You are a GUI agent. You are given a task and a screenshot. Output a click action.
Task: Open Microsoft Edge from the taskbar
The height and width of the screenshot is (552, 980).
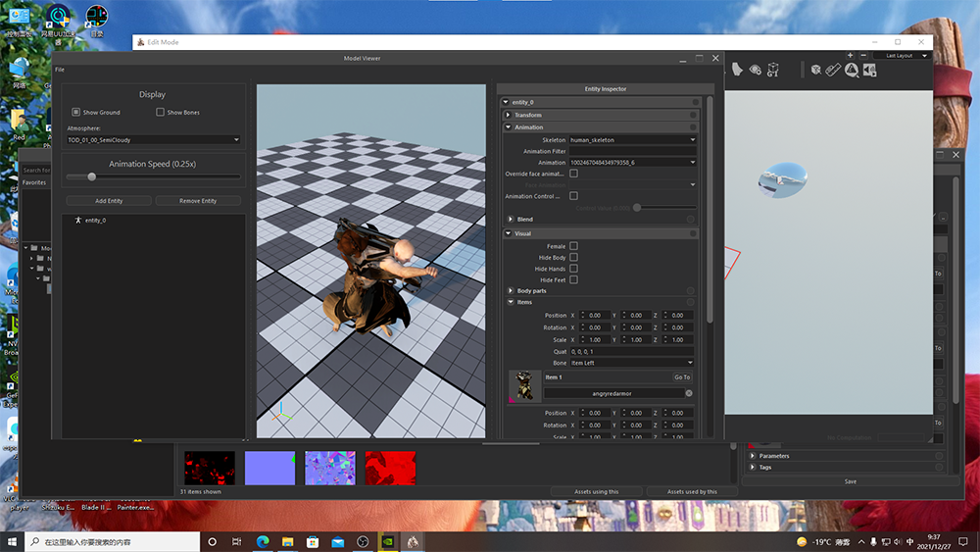pos(263,541)
